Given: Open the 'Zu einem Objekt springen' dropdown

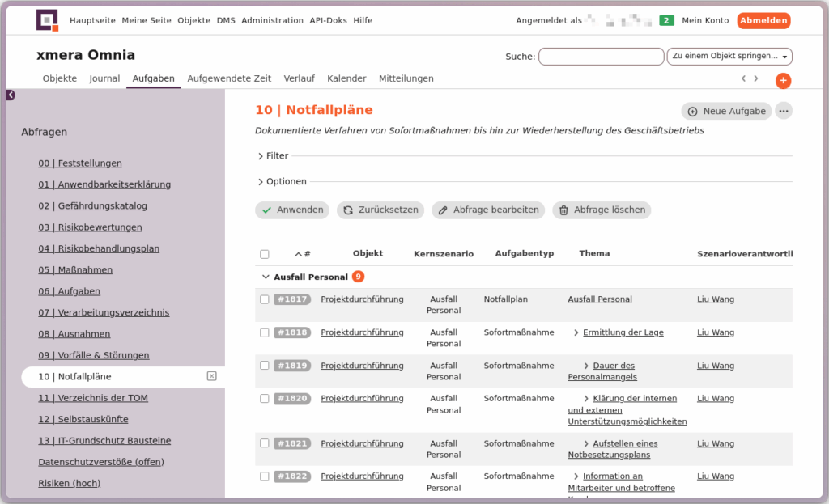Looking at the screenshot, I should pos(729,57).
